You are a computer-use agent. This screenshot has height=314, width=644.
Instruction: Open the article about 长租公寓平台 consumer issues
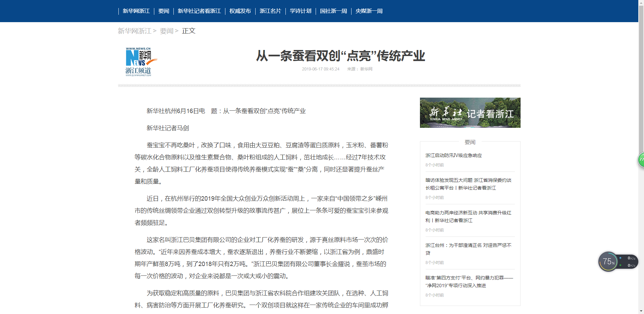[x=468, y=184]
